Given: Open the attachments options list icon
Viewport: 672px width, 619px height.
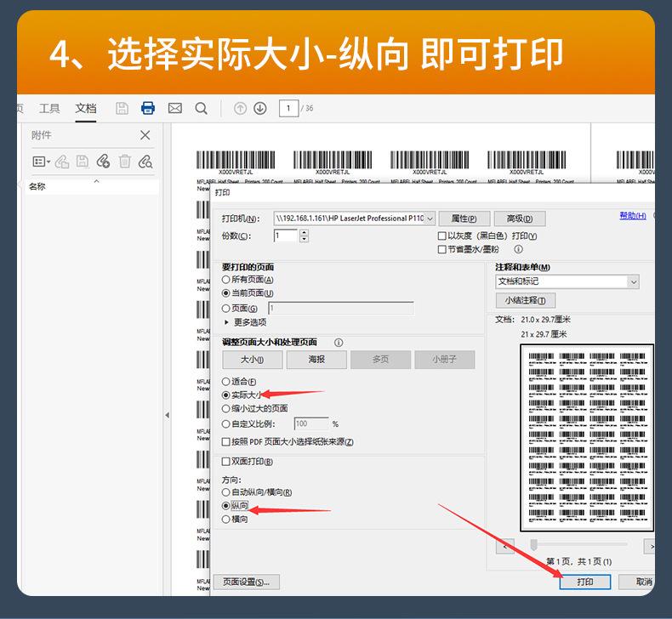Looking at the screenshot, I should pos(42,162).
